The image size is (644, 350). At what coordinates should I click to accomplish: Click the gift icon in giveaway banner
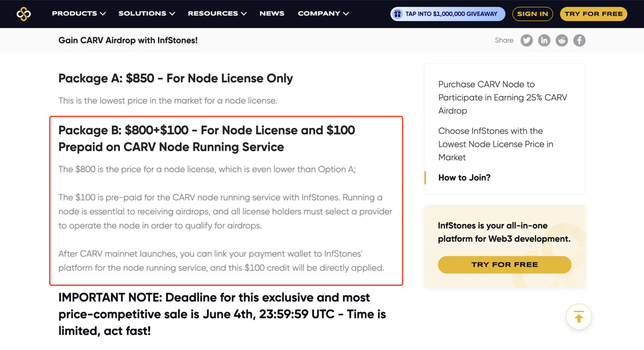coord(397,14)
